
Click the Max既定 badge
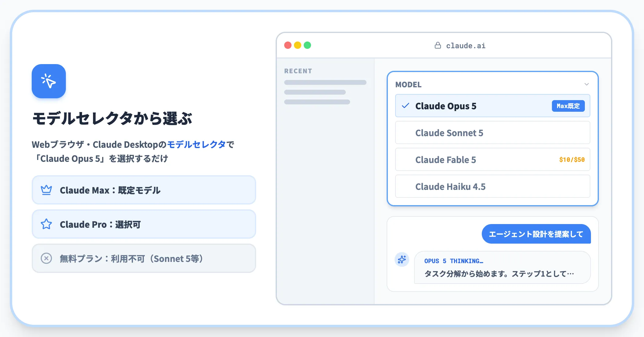pyautogui.click(x=568, y=106)
